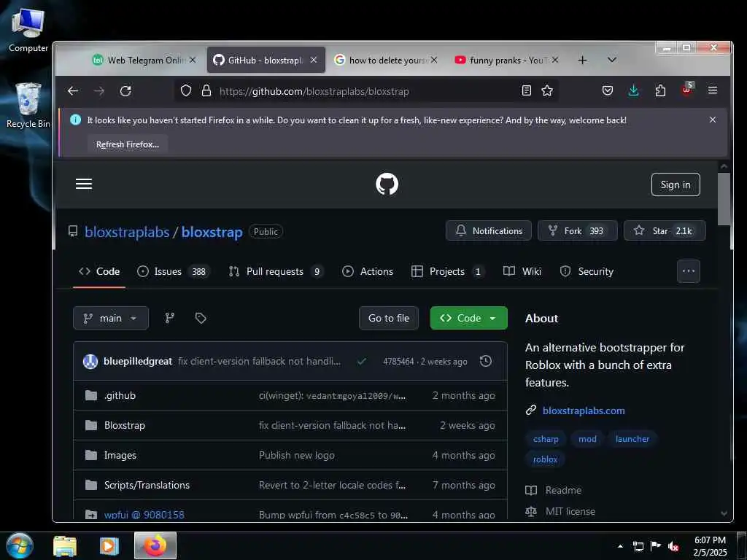Expand the list all tabs chevron
The width and height of the screenshot is (747, 560).
612,60
